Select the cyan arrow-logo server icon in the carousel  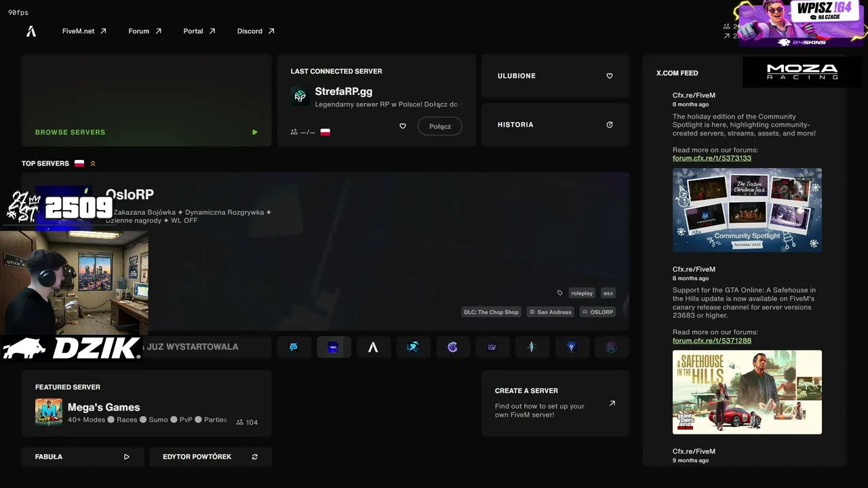pyautogui.click(x=413, y=347)
